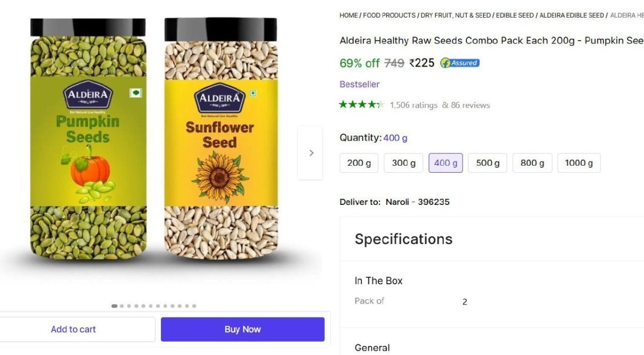
Task: Change delivery location Naroli - 396235
Action: 417,202
